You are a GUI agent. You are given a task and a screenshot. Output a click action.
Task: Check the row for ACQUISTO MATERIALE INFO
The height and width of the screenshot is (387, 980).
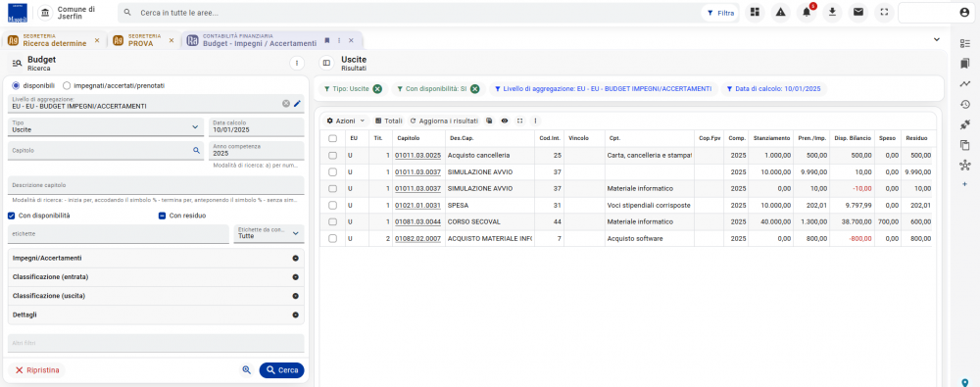pos(332,238)
